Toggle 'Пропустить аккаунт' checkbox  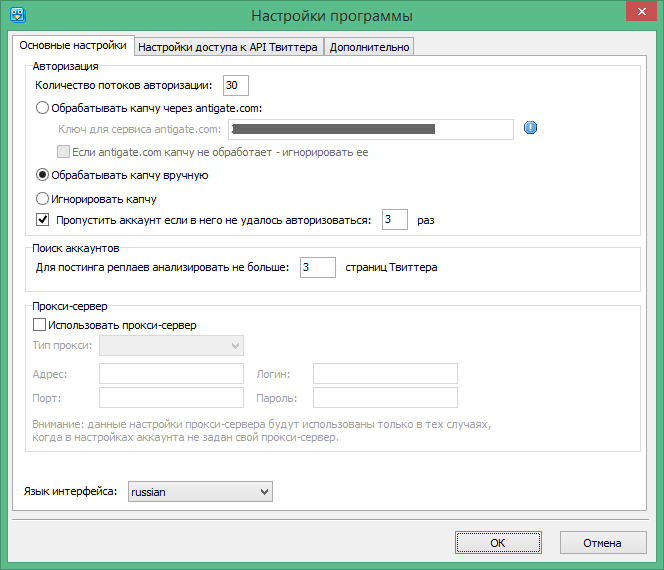[x=42, y=219]
